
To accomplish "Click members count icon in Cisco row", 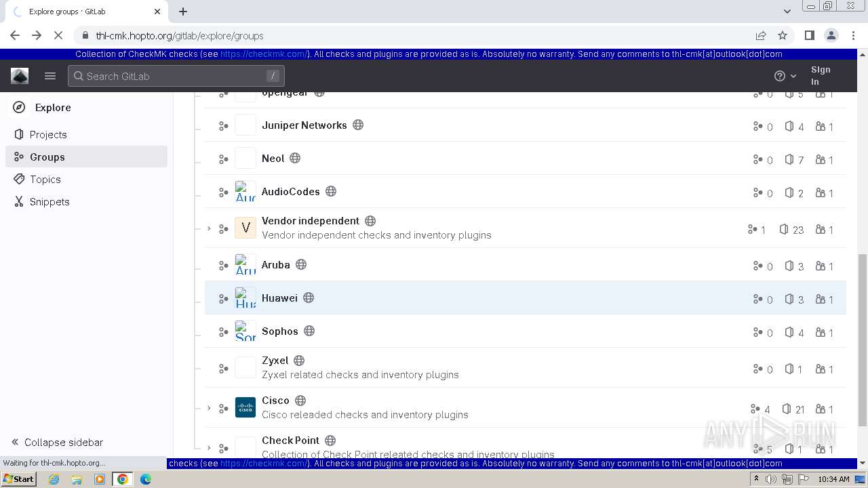I will [821, 409].
